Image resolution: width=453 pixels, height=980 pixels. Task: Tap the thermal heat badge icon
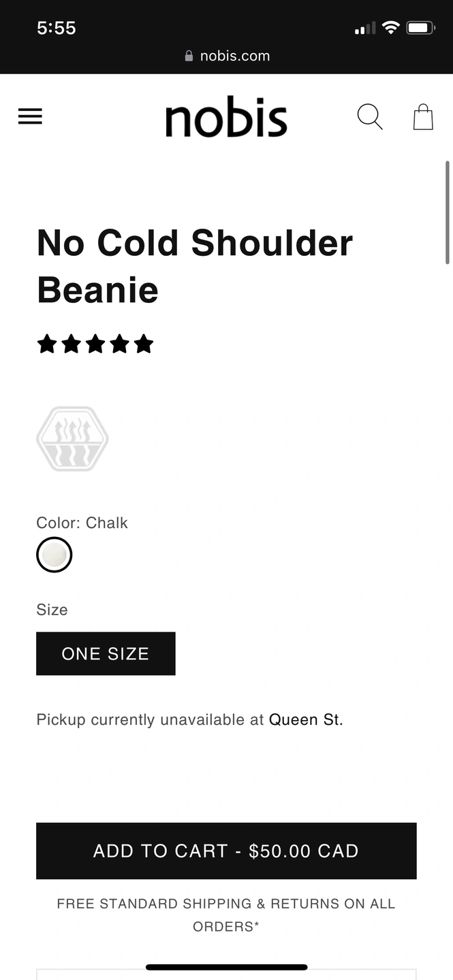point(72,439)
